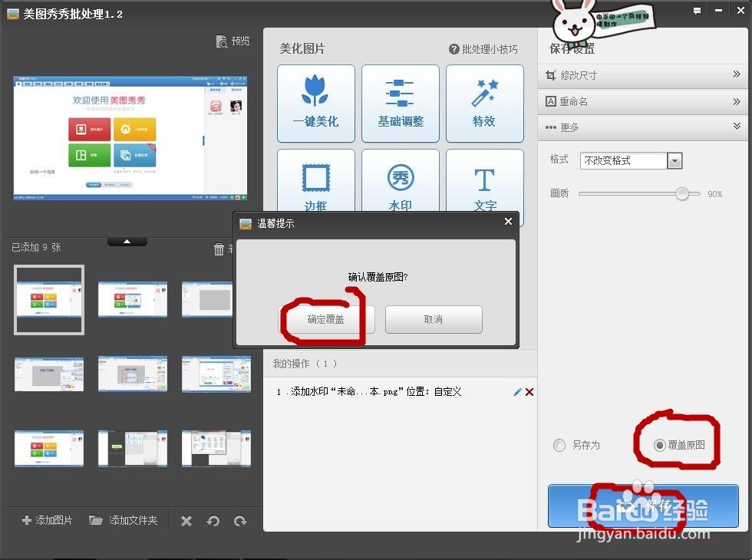Open the 边框 border tile
752x560 pixels.
(316, 181)
